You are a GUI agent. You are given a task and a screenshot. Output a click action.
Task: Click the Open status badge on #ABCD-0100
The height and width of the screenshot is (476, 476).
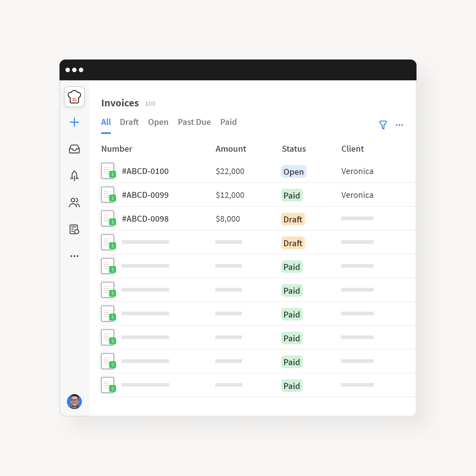294,171
